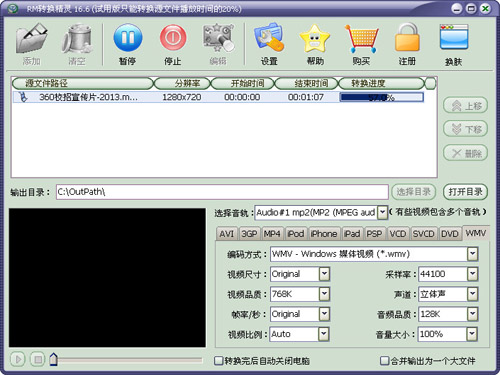This screenshot has width=500, height=375.
Task: Switch to the VCD tab
Action: [398, 234]
